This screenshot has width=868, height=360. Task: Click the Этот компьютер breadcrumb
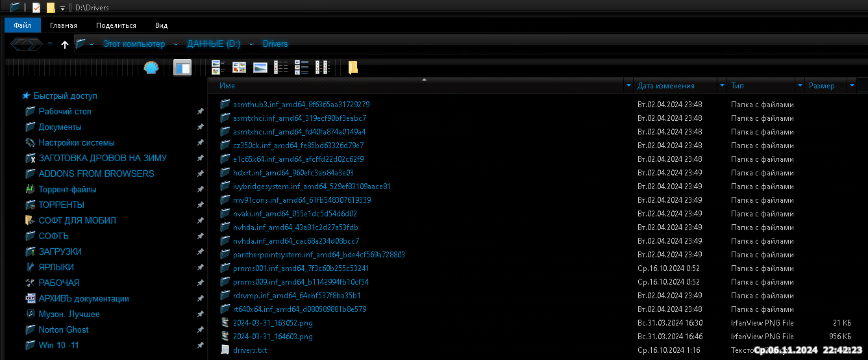coord(134,44)
